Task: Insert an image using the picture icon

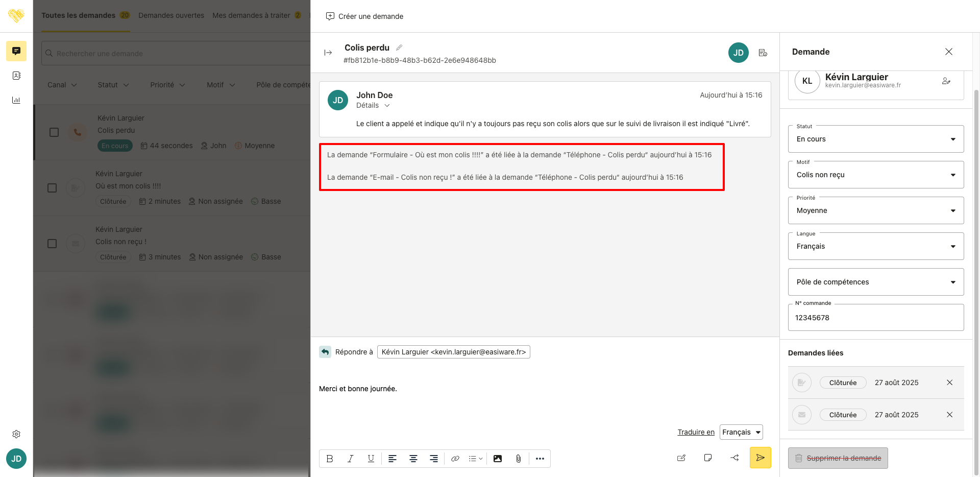Action: point(497,459)
